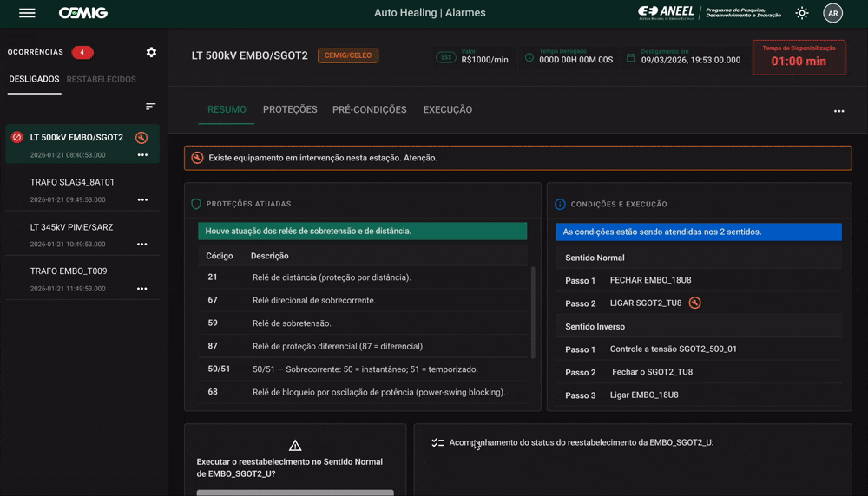The width and height of the screenshot is (868, 496).
Task: Click the protections table scrollbar
Action: [x=533, y=312]
